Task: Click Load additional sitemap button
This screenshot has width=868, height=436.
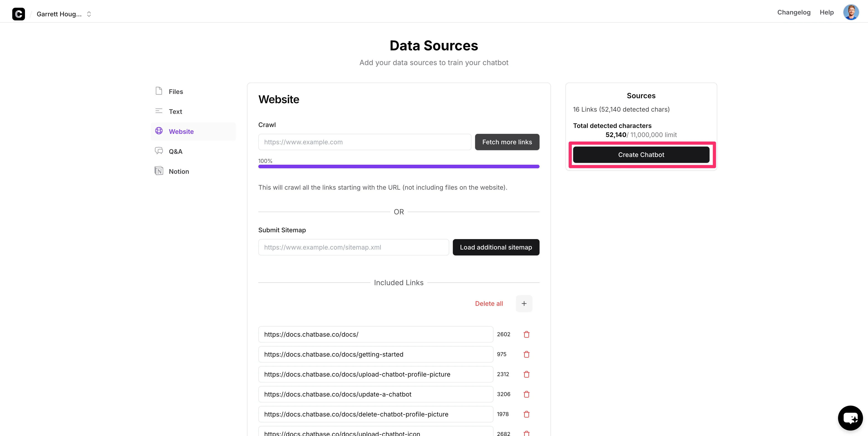Action: pos(496,247)
